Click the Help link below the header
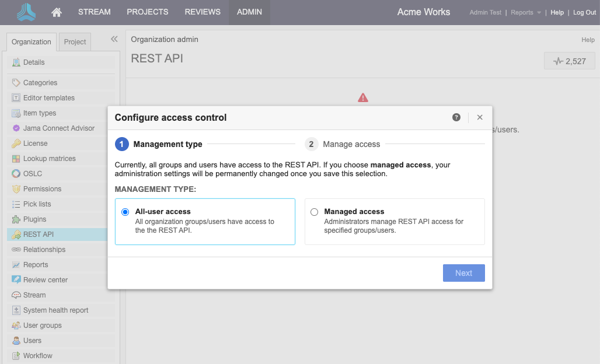 click(x=588, y=40)
